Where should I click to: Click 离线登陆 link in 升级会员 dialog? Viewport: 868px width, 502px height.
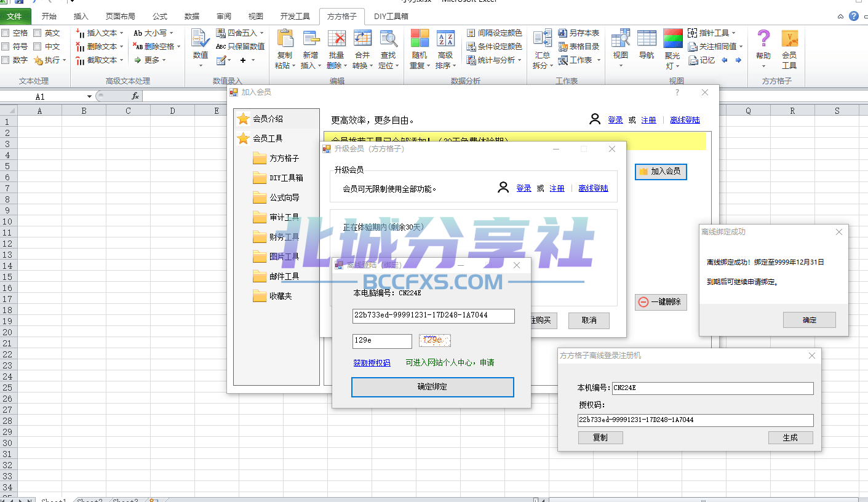pyautogui.click(x=593, y=188)
